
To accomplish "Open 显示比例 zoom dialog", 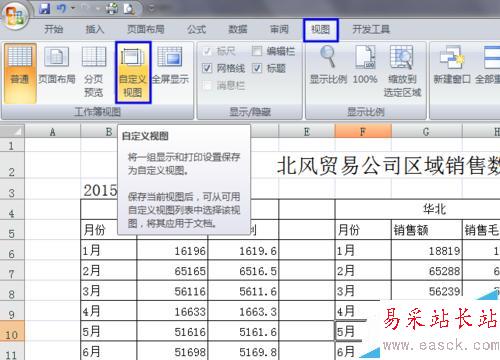I will [328, 65].
